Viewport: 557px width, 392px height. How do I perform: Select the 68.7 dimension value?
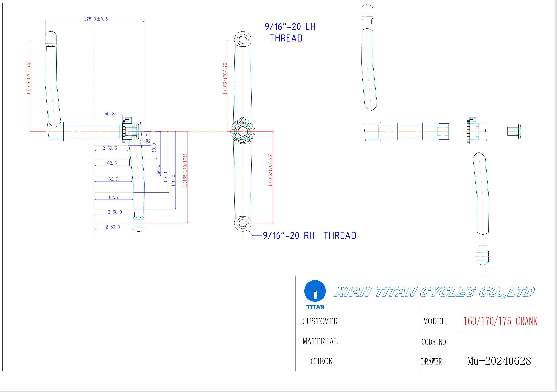click(x=114, y=197)
